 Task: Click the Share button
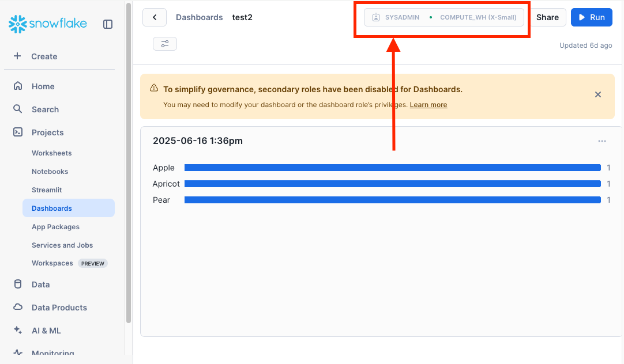[548, 17]
